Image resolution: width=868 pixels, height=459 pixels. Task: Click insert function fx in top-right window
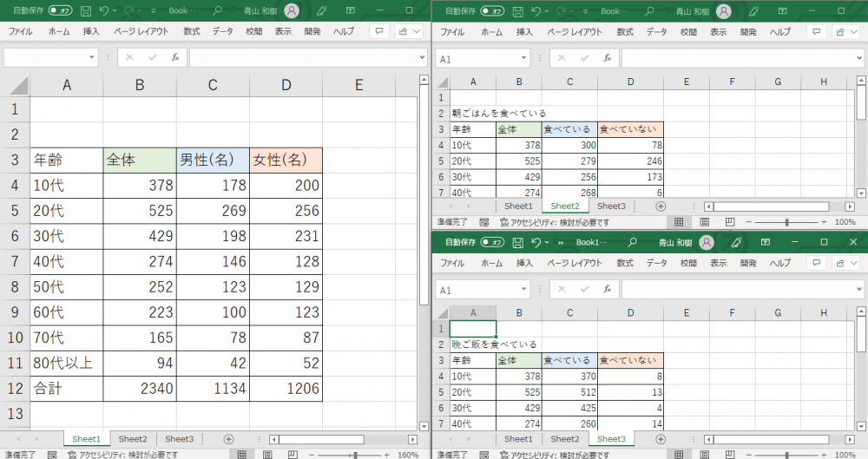(608, 57)
